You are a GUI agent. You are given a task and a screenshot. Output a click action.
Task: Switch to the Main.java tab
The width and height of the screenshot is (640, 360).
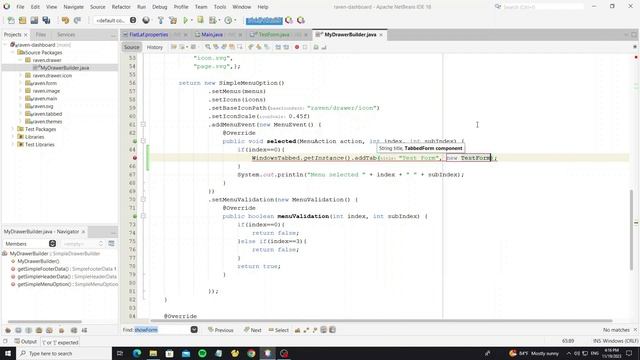(212, 35)
